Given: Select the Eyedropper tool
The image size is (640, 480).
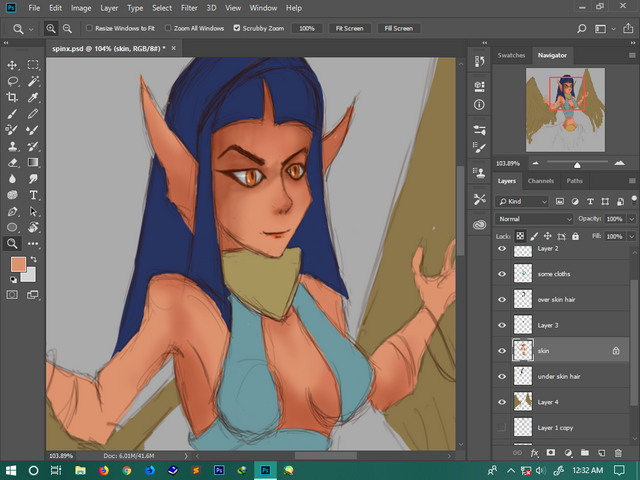Looking at the screenshot, I should 33,98.
